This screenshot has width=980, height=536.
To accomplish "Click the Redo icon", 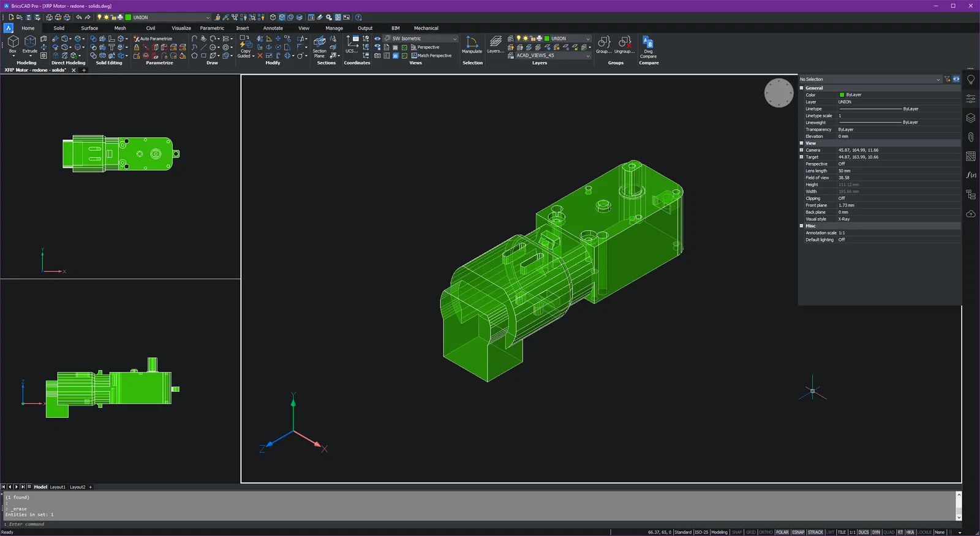I will coord(88,17).
